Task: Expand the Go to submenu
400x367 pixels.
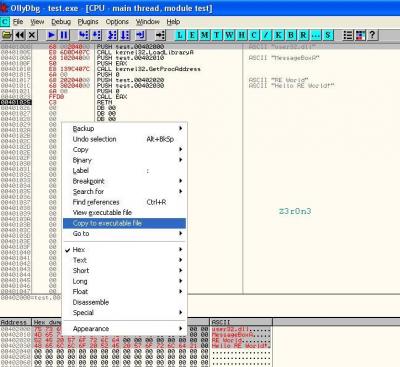Action: click(x=124, y=233)
